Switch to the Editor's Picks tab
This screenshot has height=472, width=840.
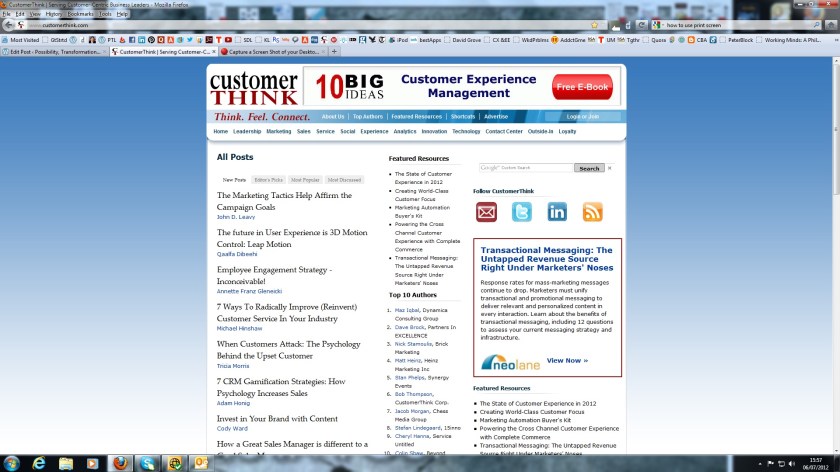click(270, 180)
